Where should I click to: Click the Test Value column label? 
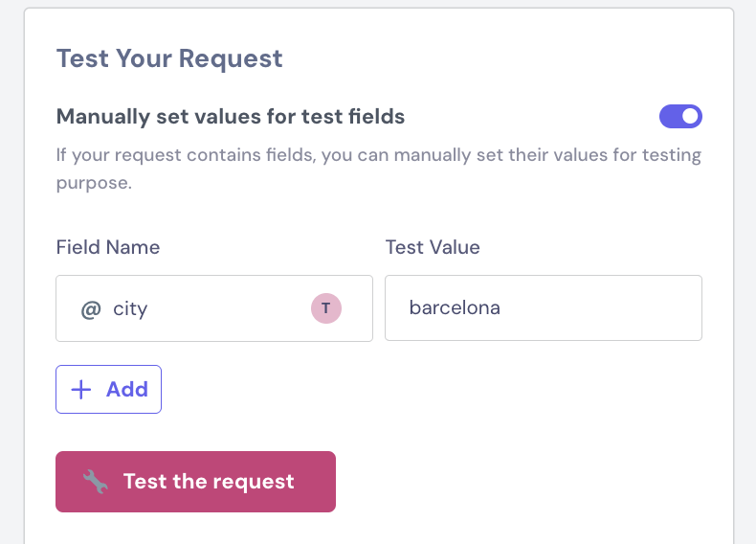click(433, 247)
